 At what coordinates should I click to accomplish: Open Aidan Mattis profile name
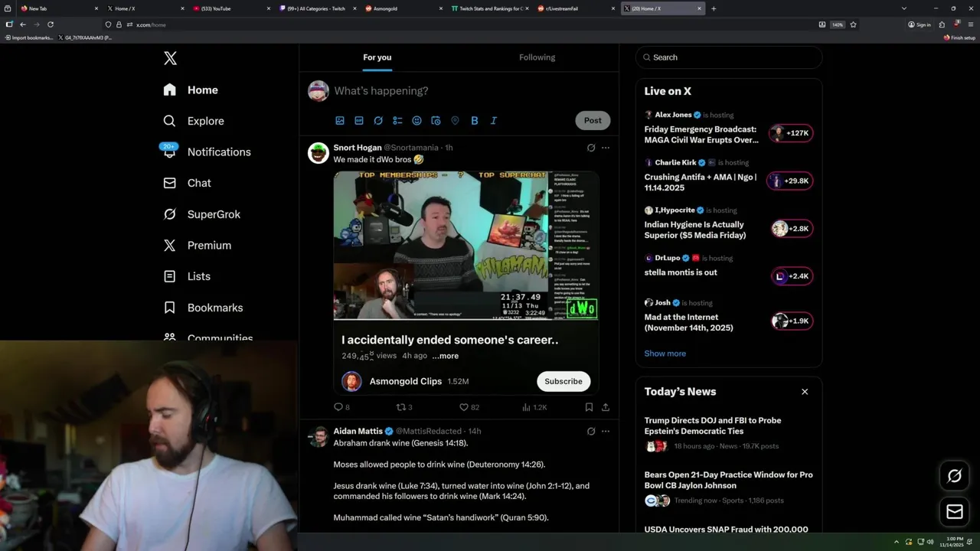click(358, 431)
